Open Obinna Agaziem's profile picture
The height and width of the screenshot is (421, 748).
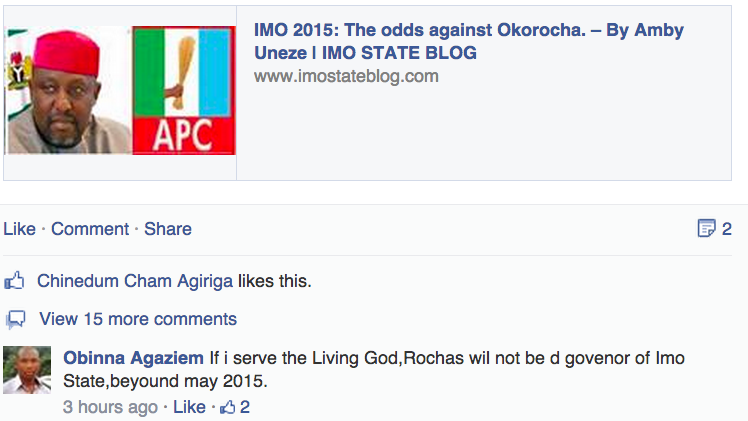[27, 370]
